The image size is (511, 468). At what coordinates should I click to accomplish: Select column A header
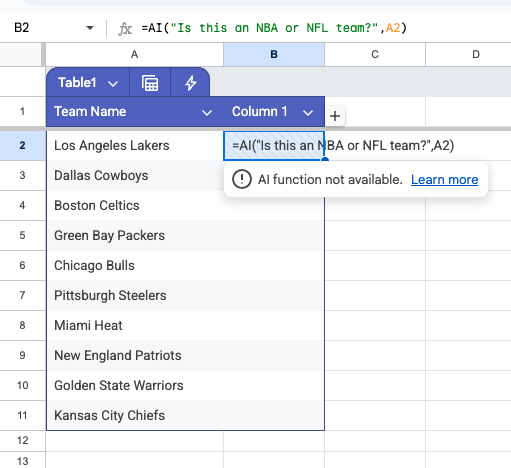(x=134, y=54)
